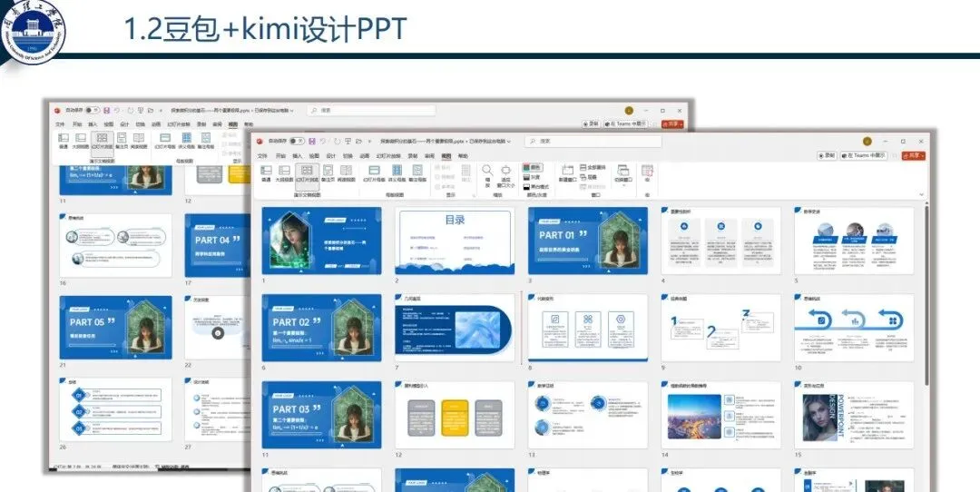980x492 pixels.
Task: Toggle Gridlines checkbox in front window
Action: click(x=444, y=177)
